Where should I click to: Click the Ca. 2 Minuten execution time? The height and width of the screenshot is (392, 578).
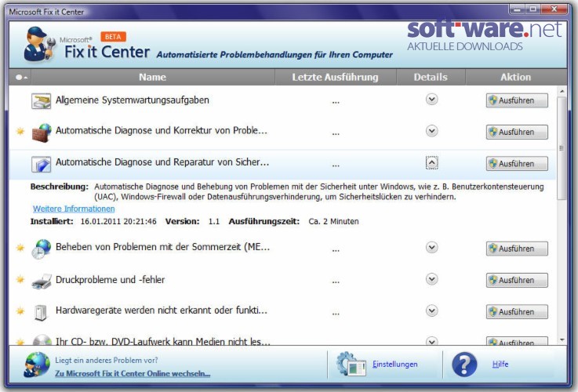pyautogui.click(x=333, y=221)
